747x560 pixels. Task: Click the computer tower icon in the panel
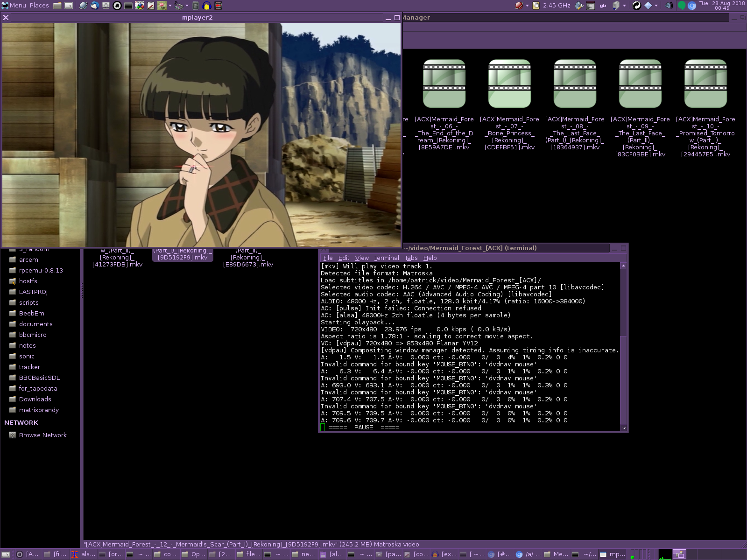(616, 6)
